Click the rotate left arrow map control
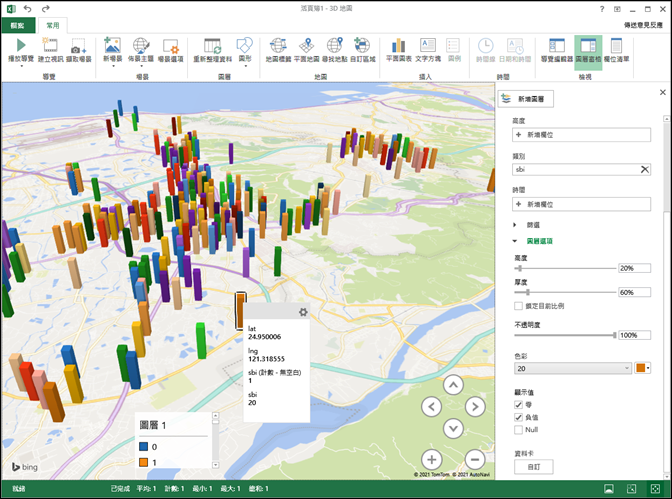Screen dimensions: 672x499 [x=432, y=406]
